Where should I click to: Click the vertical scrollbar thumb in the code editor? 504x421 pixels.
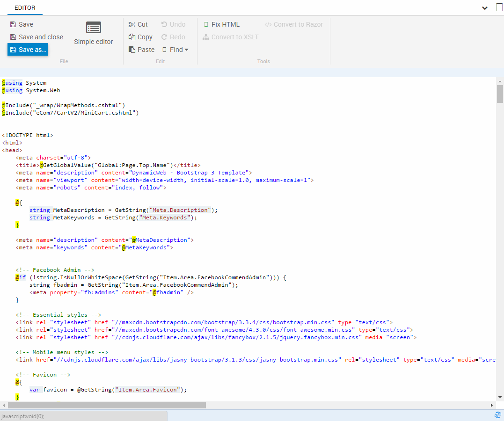500,94
